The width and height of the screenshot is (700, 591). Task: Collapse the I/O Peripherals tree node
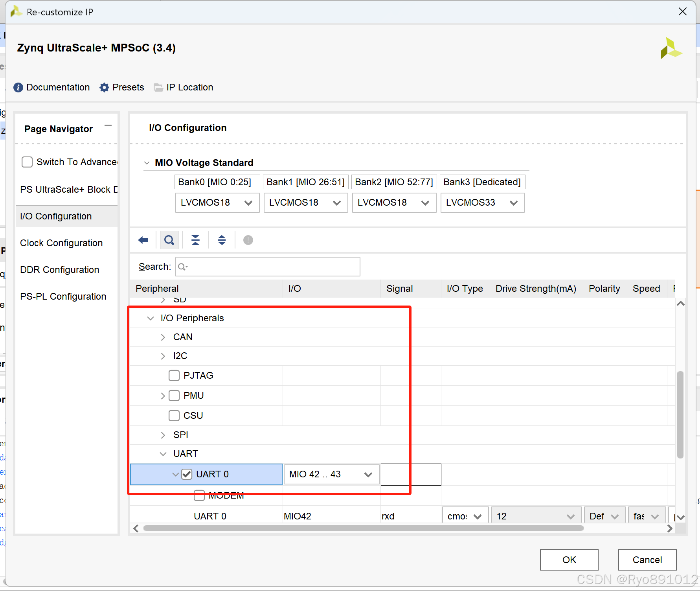[x=150, y=318]
